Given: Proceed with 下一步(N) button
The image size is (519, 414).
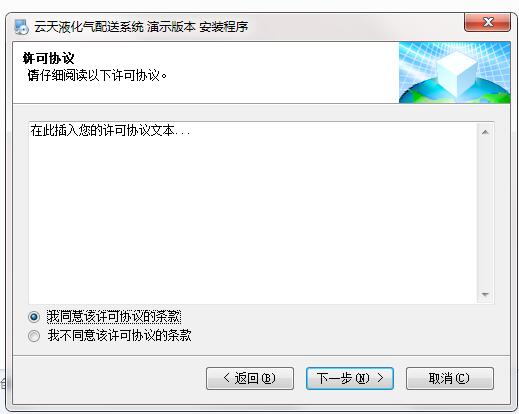Looking at the screenshot, I should 350,378.
